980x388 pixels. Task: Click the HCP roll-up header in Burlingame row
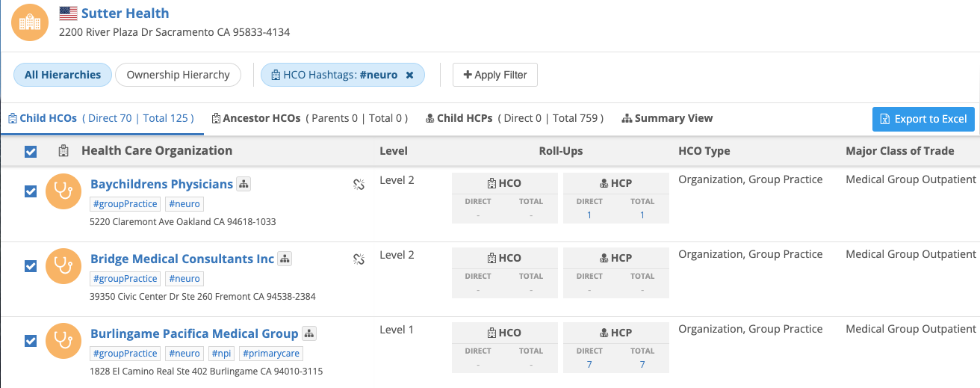[616, 333]
